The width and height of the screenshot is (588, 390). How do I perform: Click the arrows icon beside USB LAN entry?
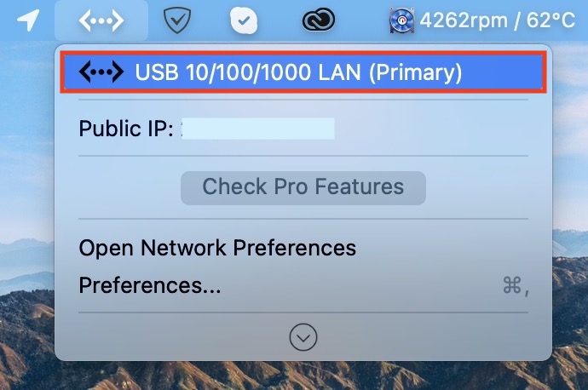point(101,72)
